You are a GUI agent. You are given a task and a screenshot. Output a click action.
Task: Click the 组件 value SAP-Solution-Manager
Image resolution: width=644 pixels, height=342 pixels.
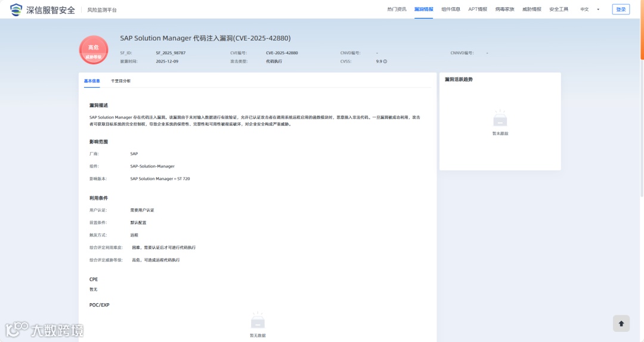(153, 166)
